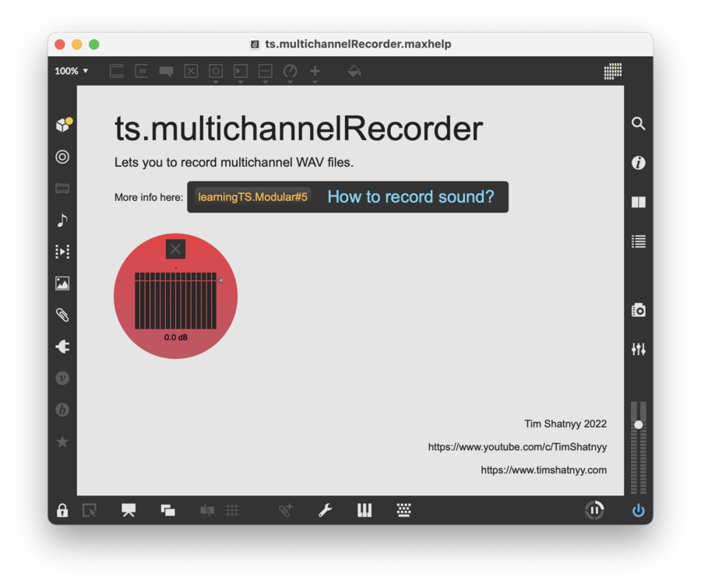Open the youtube.com/c/TimShatnyy link
The image size is (701, 588).
(x=517, y=447)
